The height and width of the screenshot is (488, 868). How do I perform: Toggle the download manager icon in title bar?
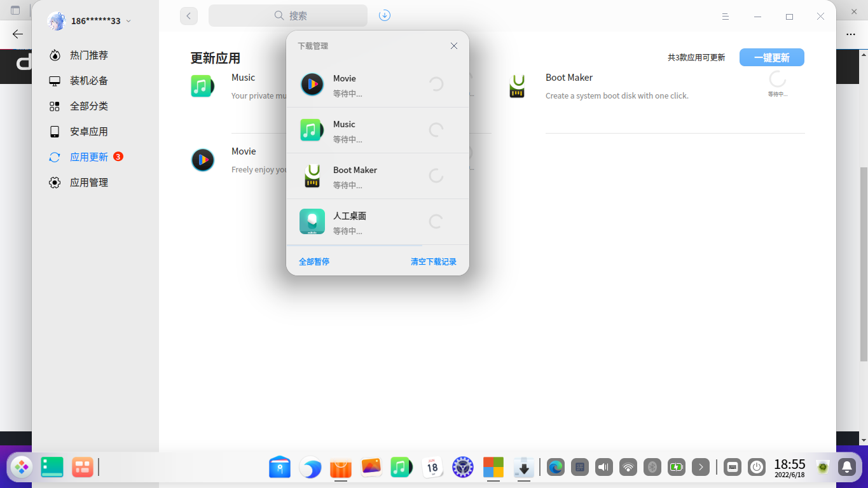point(385,16)
